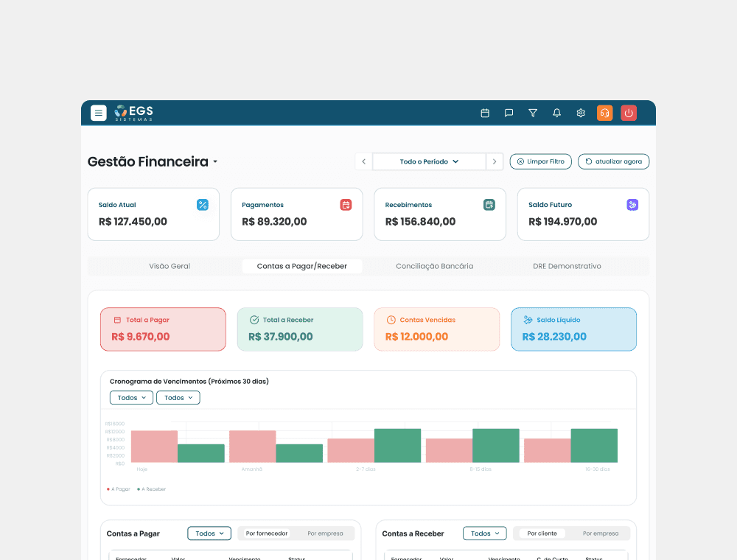Screen dimensions: 737x560
Task: Go to next period arrow
Action: pos(495,161)
